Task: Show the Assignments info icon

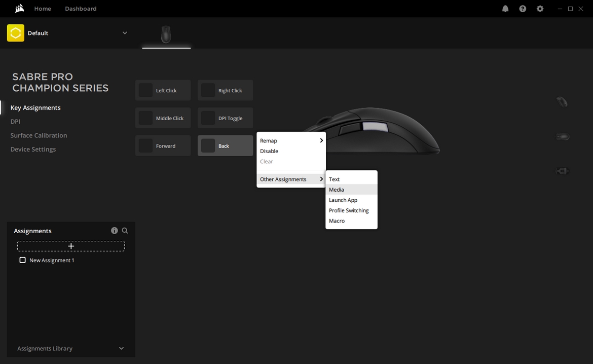Action: [x=114, y=231]
